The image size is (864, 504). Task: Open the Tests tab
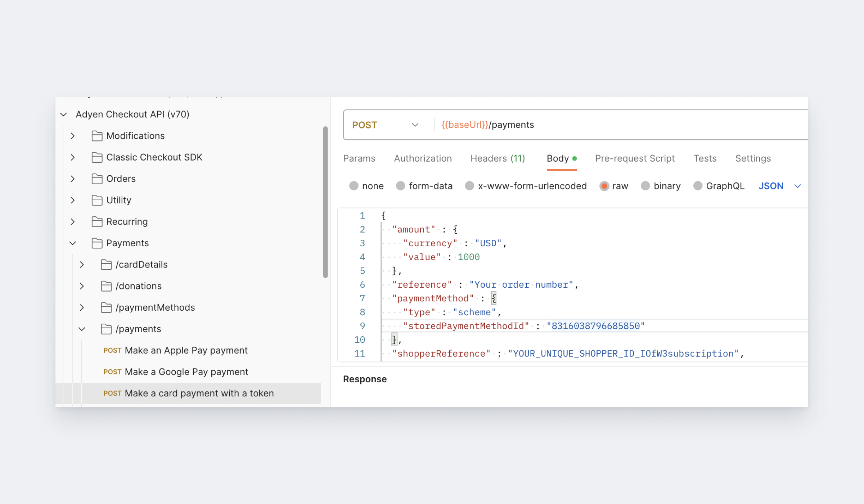point(705,158)
